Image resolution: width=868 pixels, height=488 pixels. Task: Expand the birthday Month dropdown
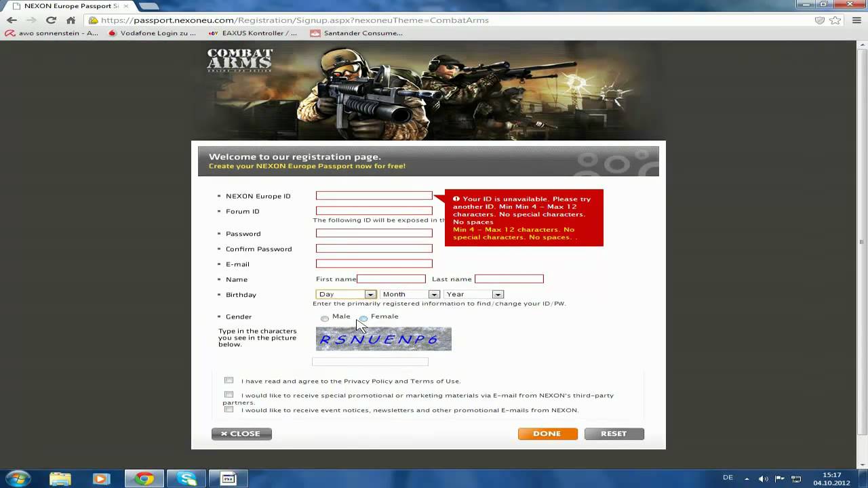[410, 294]
